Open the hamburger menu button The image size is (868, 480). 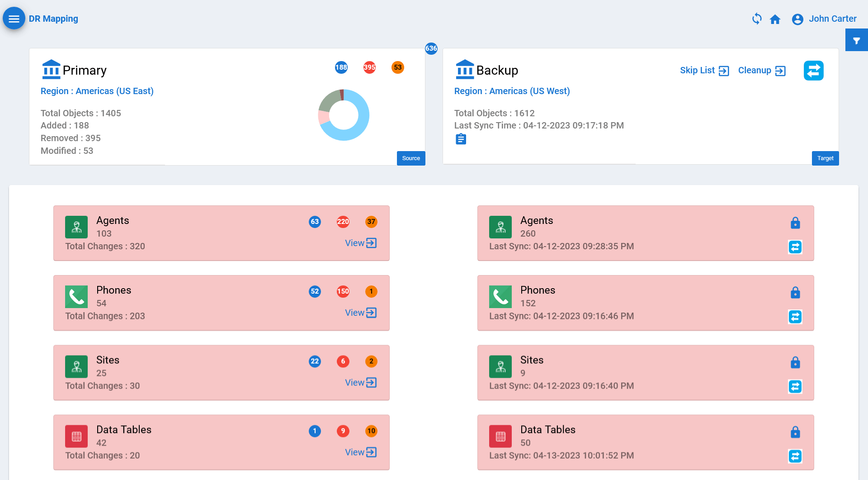[x=14, y=19]
